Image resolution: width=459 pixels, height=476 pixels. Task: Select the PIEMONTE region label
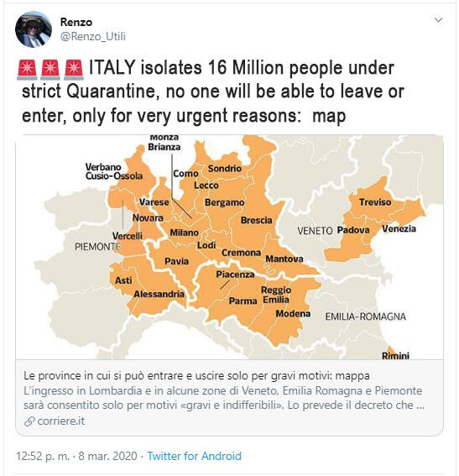[x=97, y=247]
